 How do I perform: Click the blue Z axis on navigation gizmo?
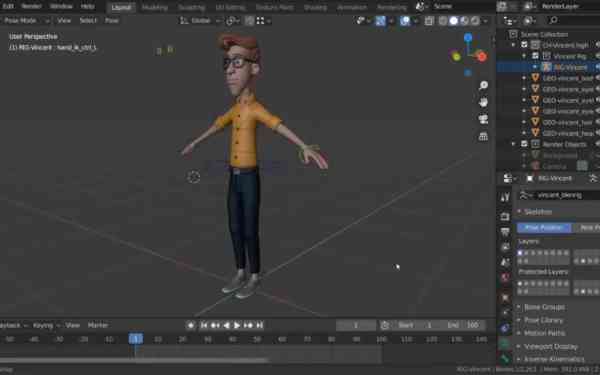pyautogui.click(x=468, y=38)
